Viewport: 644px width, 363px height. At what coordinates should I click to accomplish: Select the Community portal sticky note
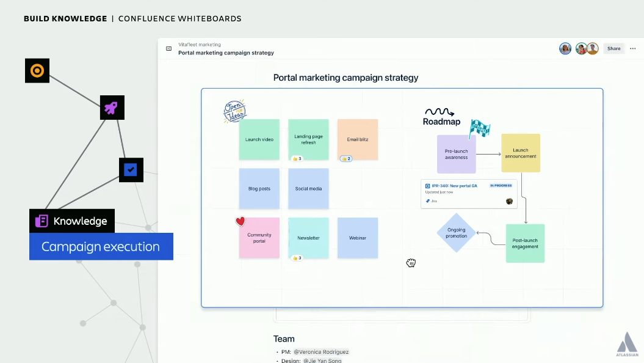259,238
